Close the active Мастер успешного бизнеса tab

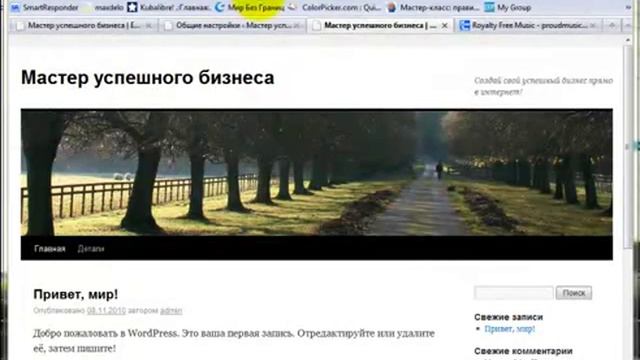point(444,26)
